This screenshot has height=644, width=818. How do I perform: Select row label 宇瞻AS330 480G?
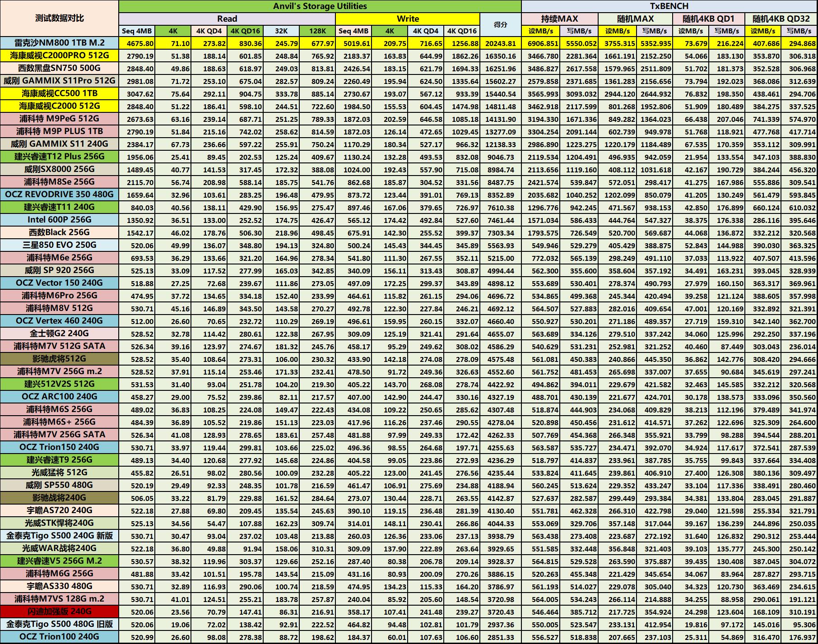[59, 586]
